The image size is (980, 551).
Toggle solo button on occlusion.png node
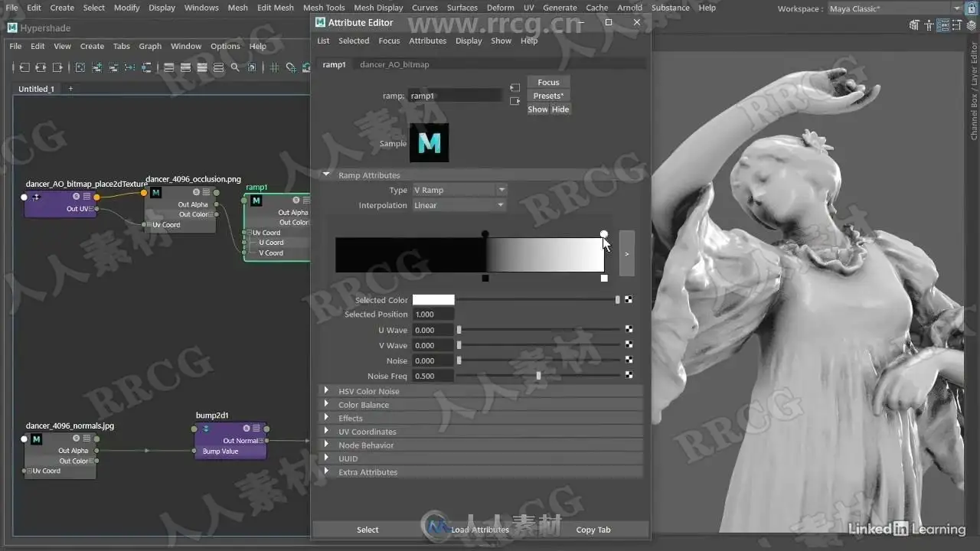(x=196, y=192)
